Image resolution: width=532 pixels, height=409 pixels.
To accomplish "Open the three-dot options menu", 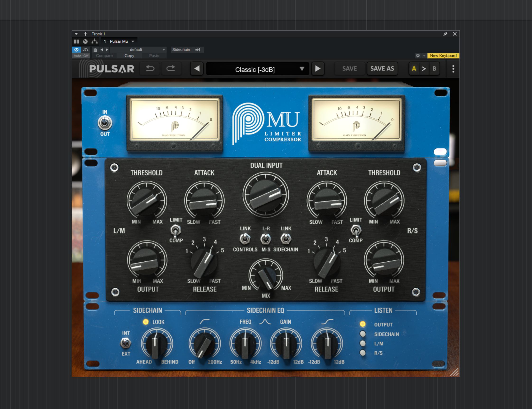I will pyautogui.click(x=453, y=69).
